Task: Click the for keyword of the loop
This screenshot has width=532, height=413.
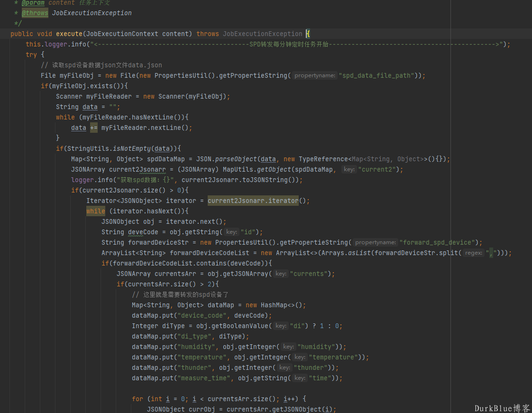Action: coord(138,399)
